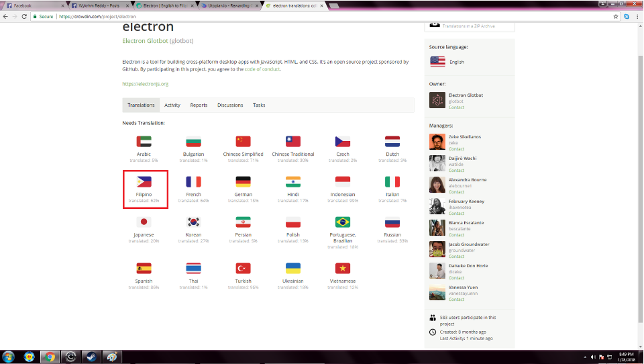Image resolution: width=644 pixels, height=364 pixels.
Task: Choose the French flag icon
Action: [x=193, y=182]
